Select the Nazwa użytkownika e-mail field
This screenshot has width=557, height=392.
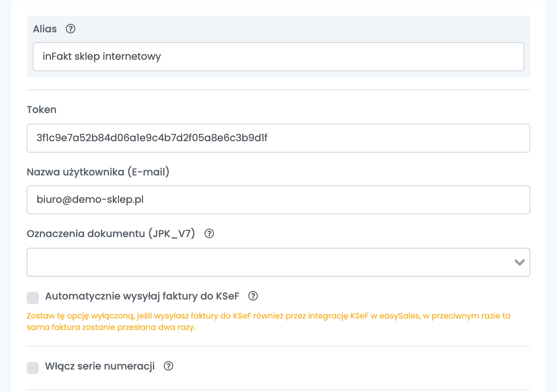(x=278, y=200)
